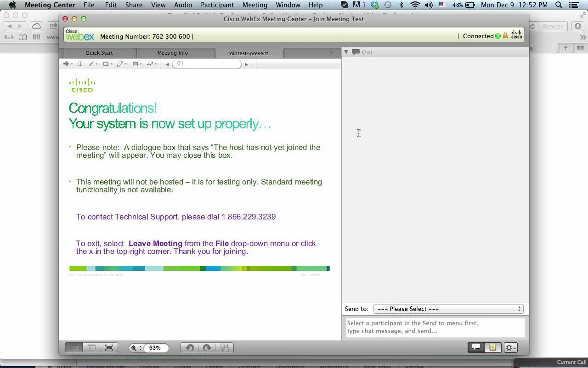The height and width of the screenshot is (368, 588).
Task: Open the Meeting menu
Action: tap(255, 5)
